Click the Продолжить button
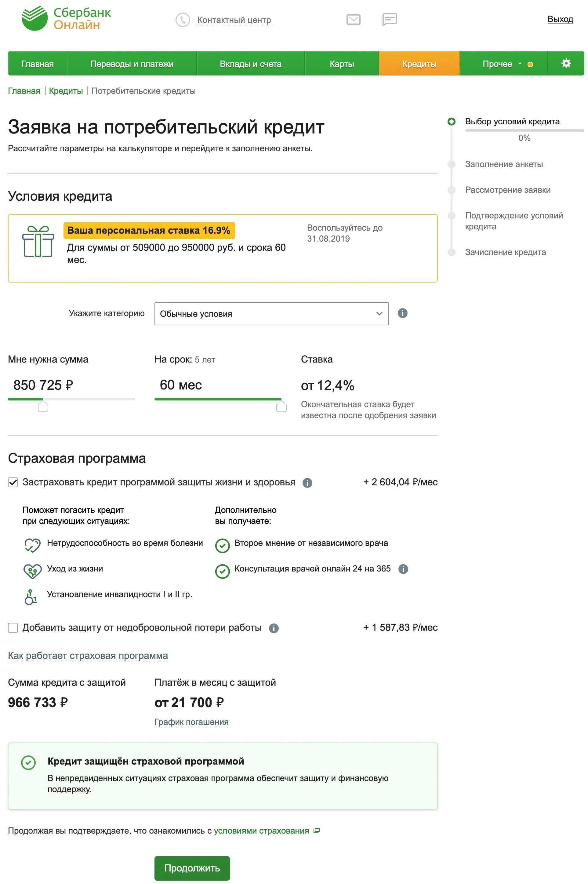588x884 pixels. tap(192, 868)
